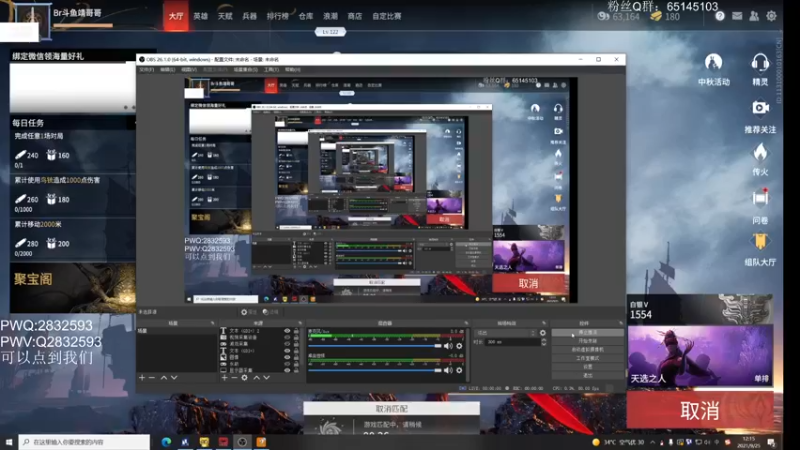Remove the selected source with the minus icon

pos(234,378)
